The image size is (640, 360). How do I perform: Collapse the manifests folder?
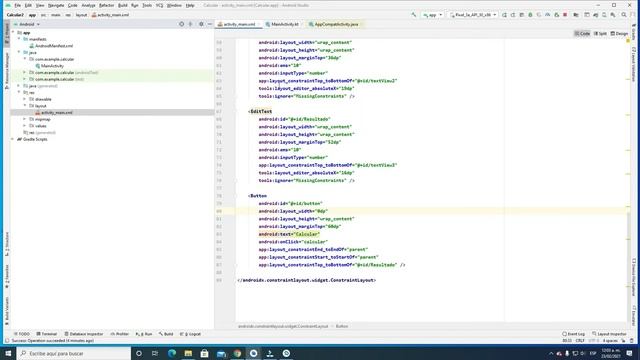click(19, 39)
